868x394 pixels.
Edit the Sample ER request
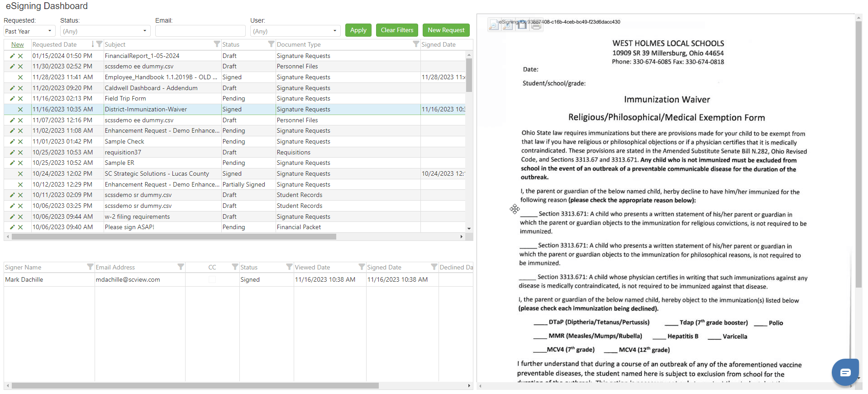click(x=12, y=163)
